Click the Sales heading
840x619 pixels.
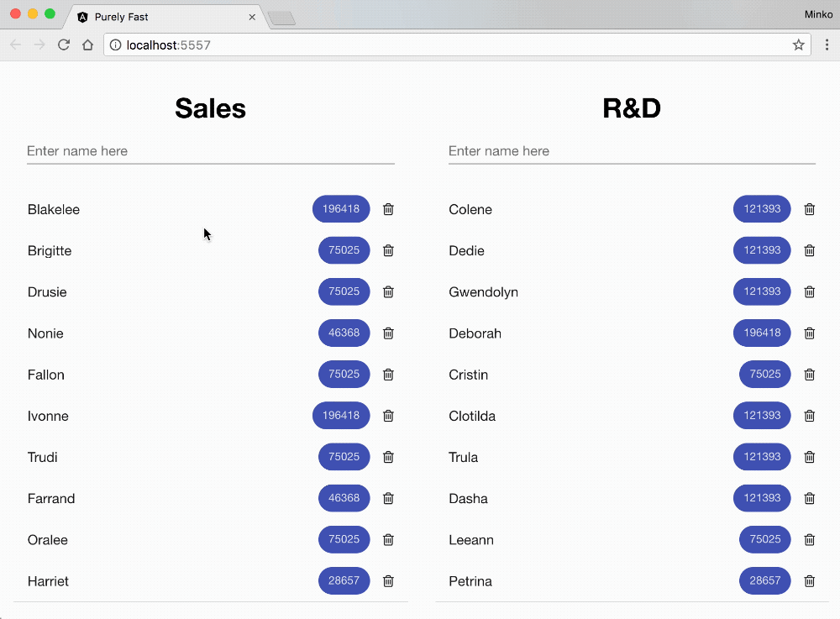[211, 108]
